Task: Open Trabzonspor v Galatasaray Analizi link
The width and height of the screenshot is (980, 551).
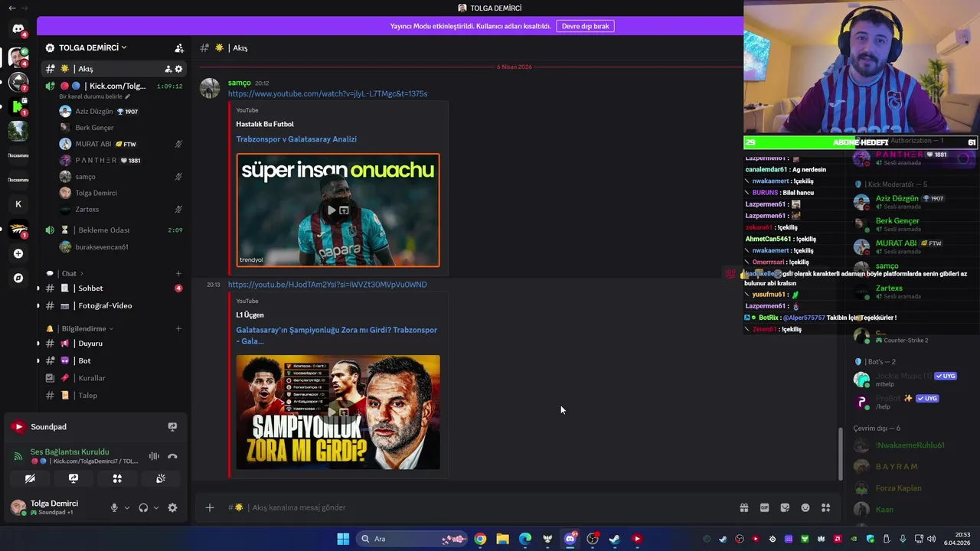Action: click(296, 139)
